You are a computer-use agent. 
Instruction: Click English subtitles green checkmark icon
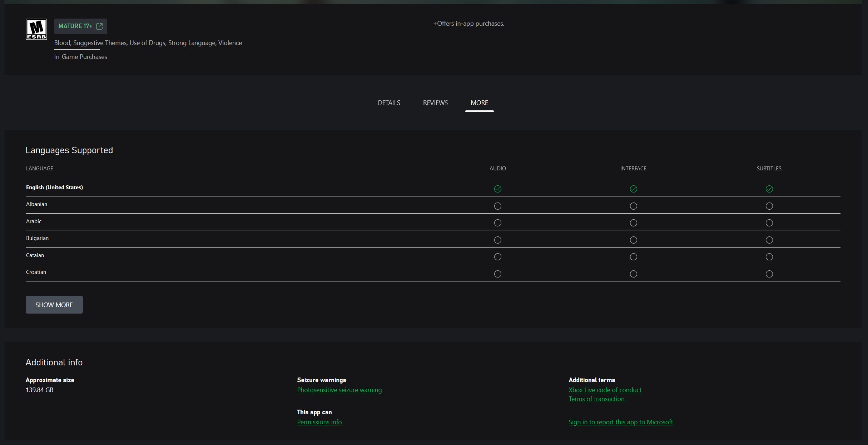click(769, 189)
